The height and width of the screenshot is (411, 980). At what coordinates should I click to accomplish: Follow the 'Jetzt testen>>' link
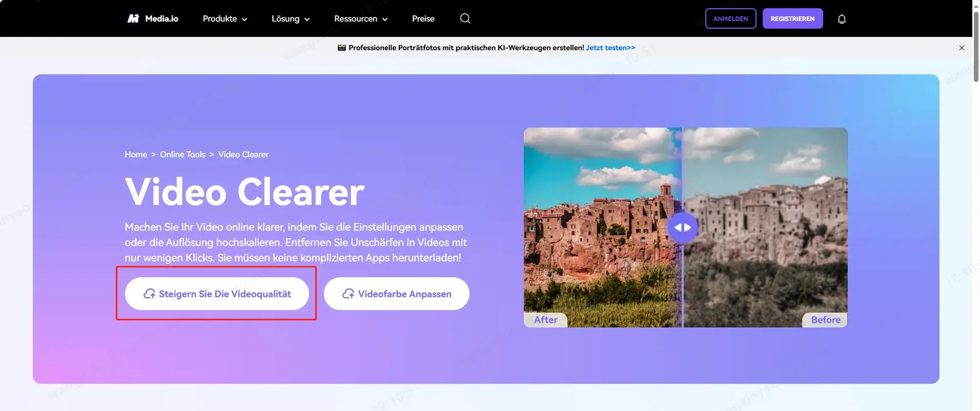610,48
